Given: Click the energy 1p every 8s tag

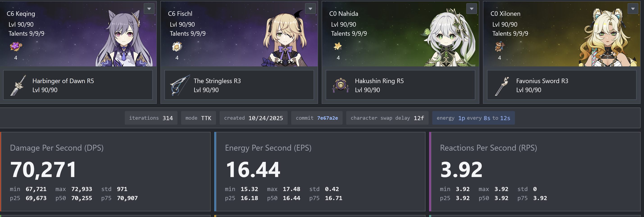Looking at the screenshot, I should (473, 118).
